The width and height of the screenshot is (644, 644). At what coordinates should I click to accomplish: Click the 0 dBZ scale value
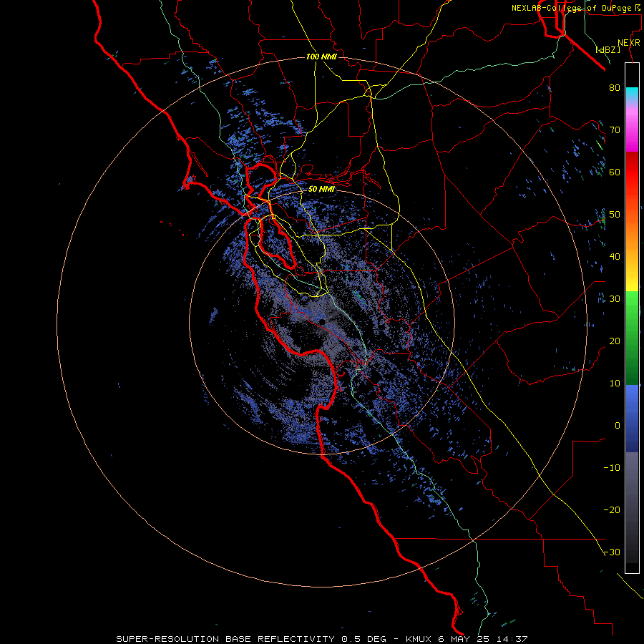[x=618, y=426]
